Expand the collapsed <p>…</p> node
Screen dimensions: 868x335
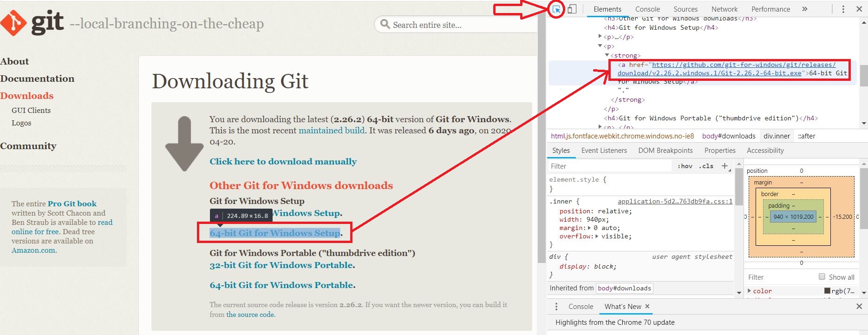(600, 37)
